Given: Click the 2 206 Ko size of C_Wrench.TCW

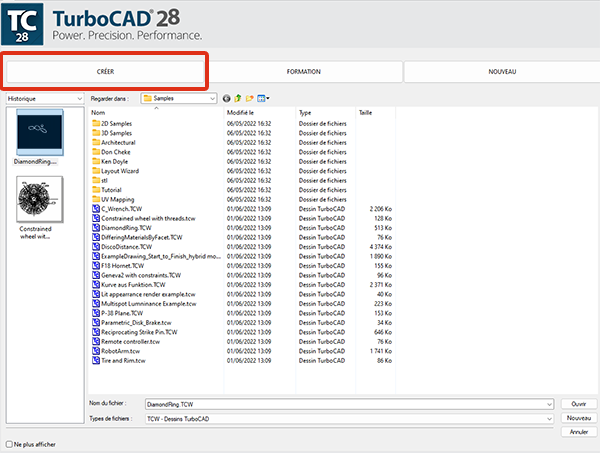Looking at the screenshot, I should [381, 209].
